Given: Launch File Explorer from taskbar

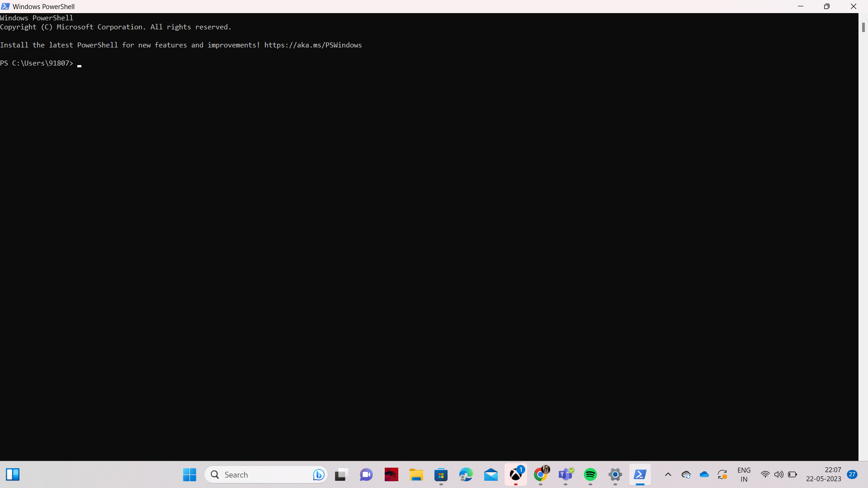Looking at the screenshot, I should pyautogui.click(x=416, y=474).
